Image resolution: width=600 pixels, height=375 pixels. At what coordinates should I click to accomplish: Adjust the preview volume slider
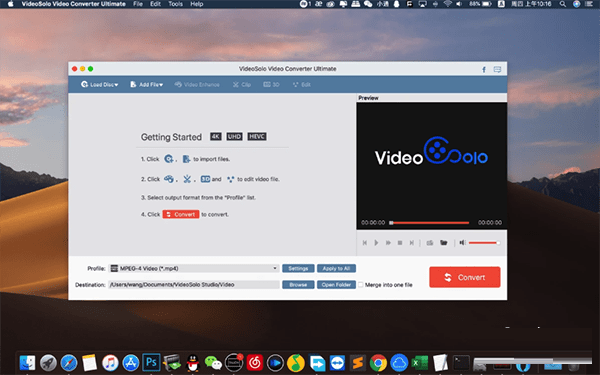484,243
